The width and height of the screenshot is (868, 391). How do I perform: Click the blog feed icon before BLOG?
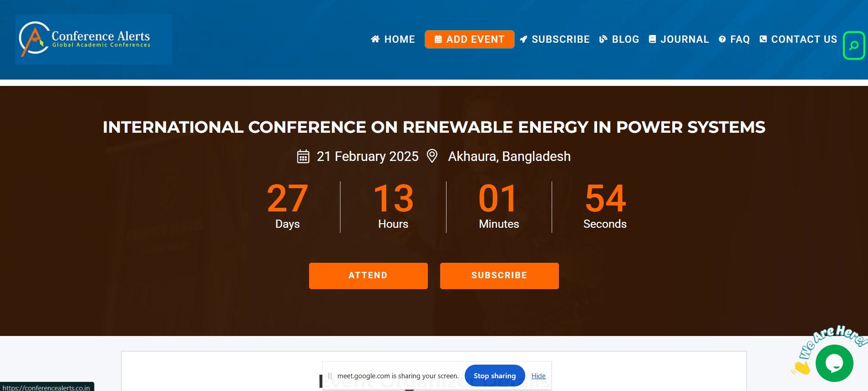pyautogui.click(x=603, y=39)
